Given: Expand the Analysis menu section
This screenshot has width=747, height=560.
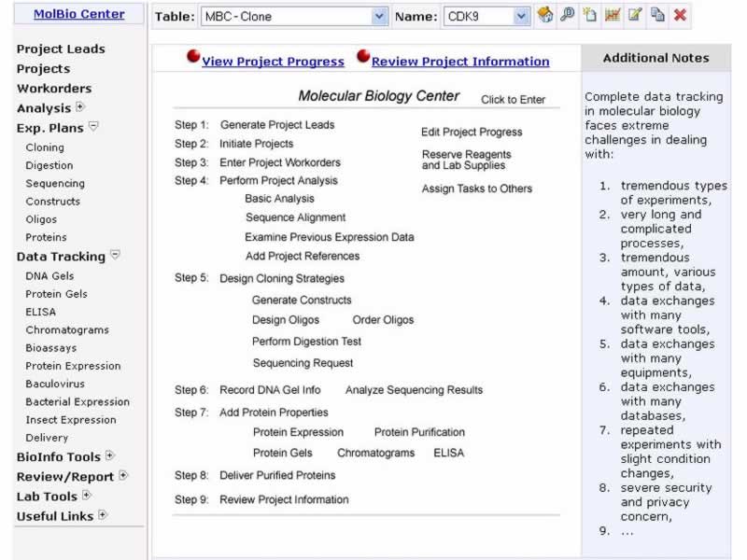Looking at the screenshot, I should click(79, 107).
